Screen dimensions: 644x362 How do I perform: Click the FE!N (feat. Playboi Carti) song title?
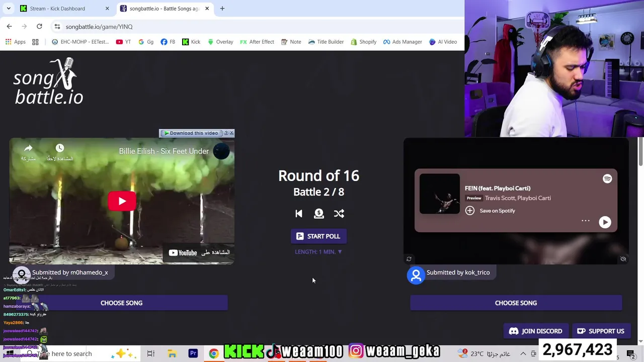pyautogui.click(x=498, y=189)
